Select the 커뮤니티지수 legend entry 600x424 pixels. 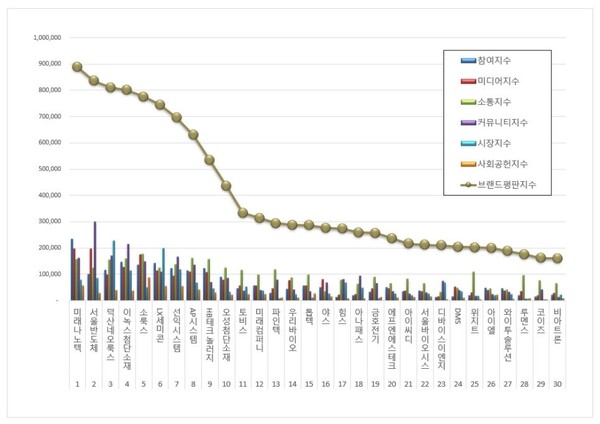pos(494,122)
